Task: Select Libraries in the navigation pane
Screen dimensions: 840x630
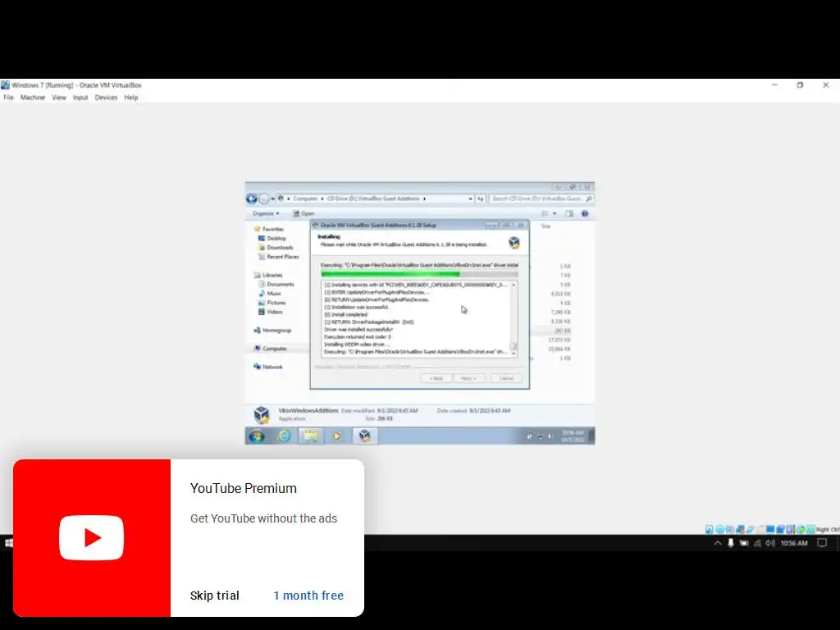Action: 268,275
